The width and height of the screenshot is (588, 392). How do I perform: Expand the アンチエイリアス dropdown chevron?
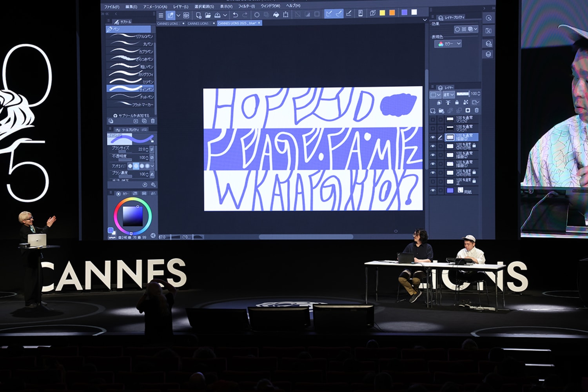[152, 166]
